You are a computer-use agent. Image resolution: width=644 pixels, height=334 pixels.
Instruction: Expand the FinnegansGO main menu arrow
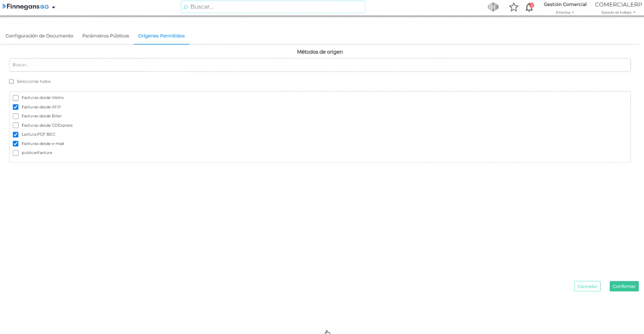click(x=53, y=8)
